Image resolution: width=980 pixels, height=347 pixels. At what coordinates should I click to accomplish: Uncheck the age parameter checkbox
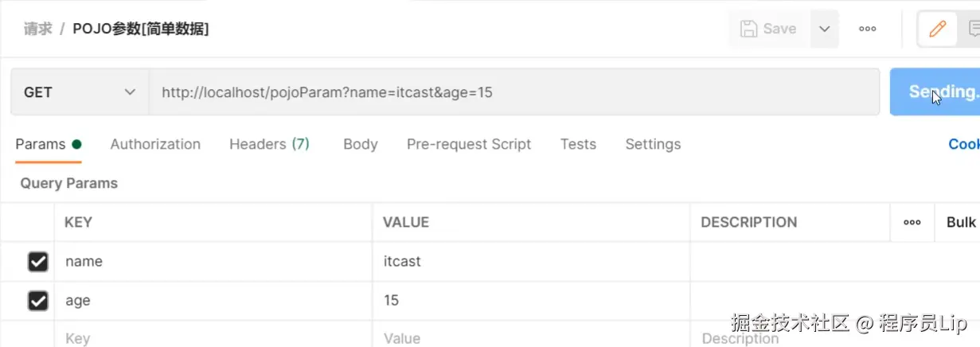[x=37, y=301]
